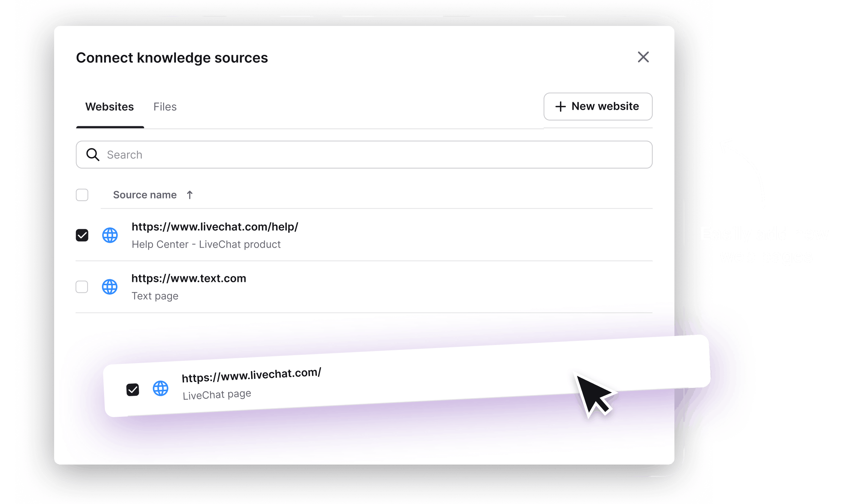The width and height of the screenshot is (856, 504).
Task: Click the select-all checkbox in the header
Action: point(82,195)
